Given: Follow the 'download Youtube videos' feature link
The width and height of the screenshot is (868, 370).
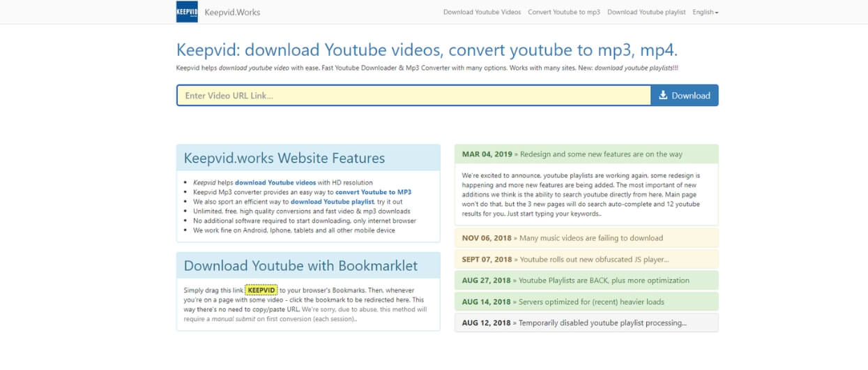Looking at the screenshot, I should tap(275, 182).
